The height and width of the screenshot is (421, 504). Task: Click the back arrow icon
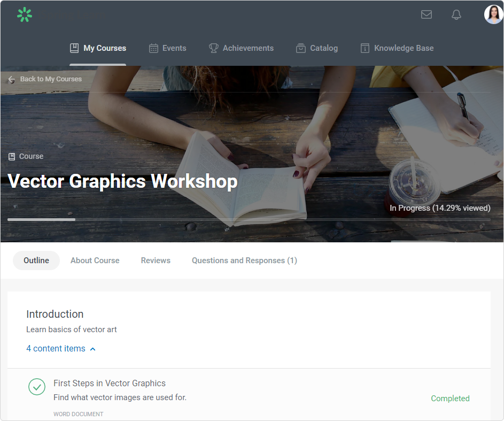pyautogui.click(x=12, y=79)
